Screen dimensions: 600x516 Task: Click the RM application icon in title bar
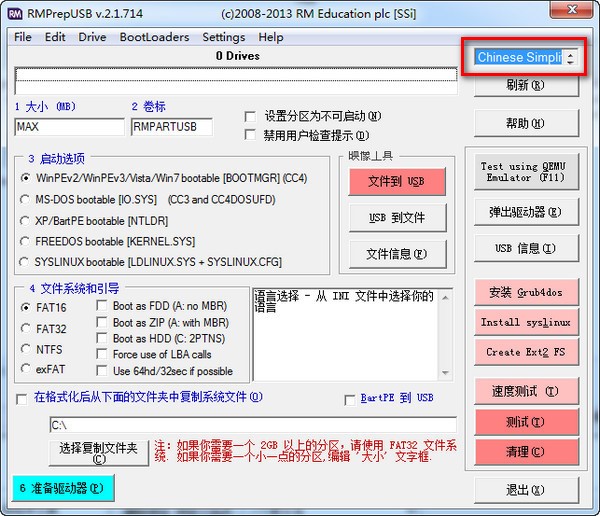[15, 14]
